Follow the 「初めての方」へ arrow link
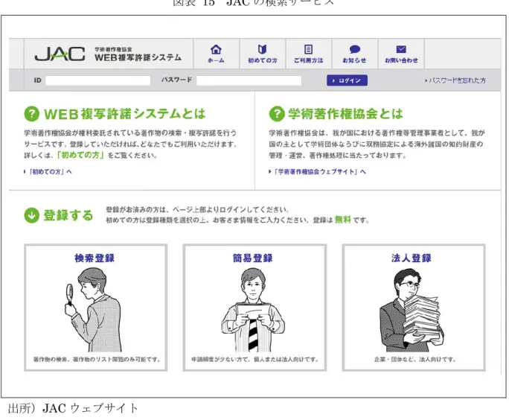The height and width of the screenshot is (420, 509). (48, 172)
